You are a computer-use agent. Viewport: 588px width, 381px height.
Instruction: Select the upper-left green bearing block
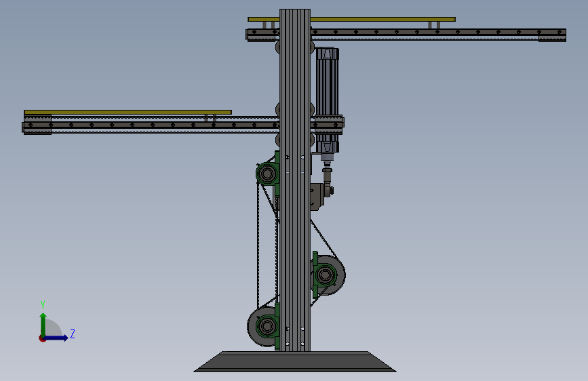(x=269, y=174)
